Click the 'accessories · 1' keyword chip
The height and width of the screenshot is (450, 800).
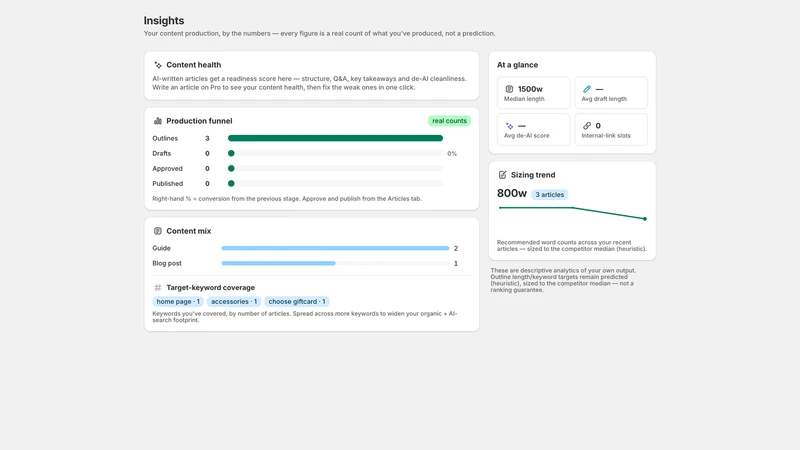coord(234,302)
